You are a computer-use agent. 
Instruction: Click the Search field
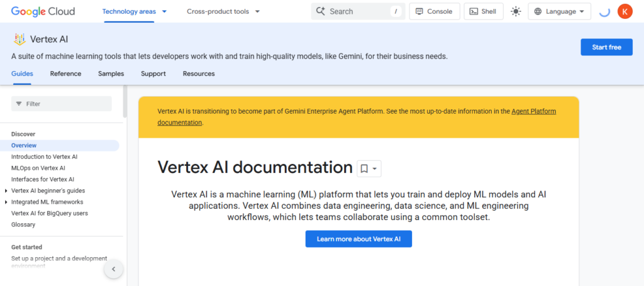coord(358,11)
